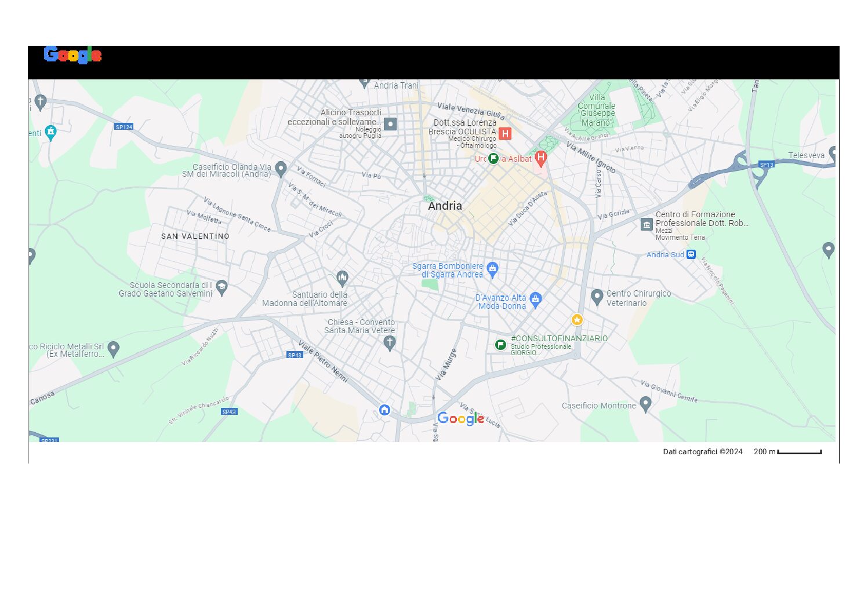
Task: Click the 'Canosa' road label
Action: click(42, 397)
